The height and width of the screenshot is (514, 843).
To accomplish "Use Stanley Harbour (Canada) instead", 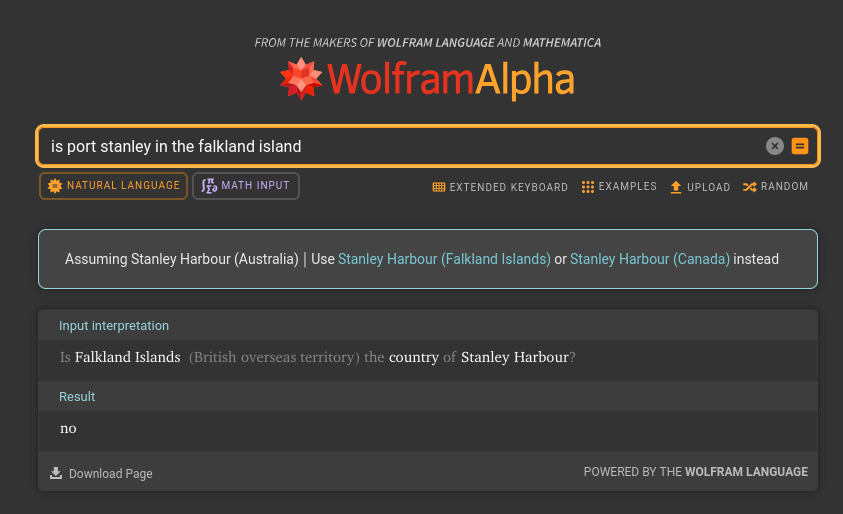I will tap(649, 259).
